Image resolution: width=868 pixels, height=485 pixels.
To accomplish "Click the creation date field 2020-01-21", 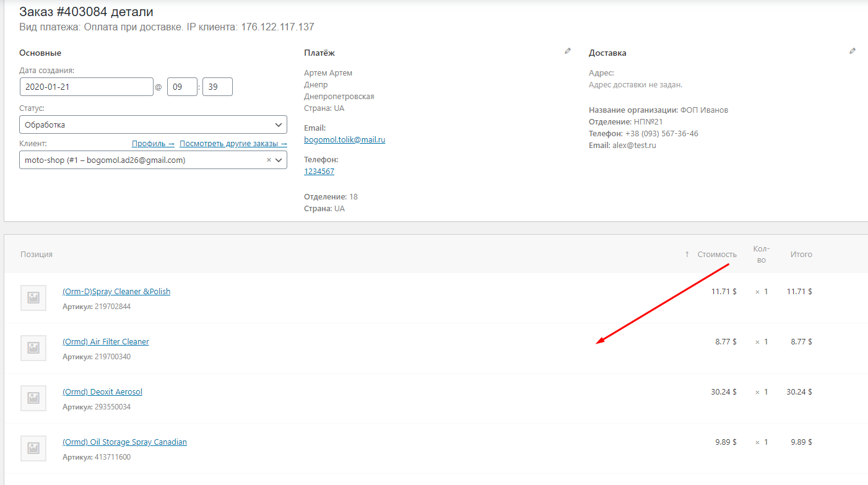I will (86, 87).
